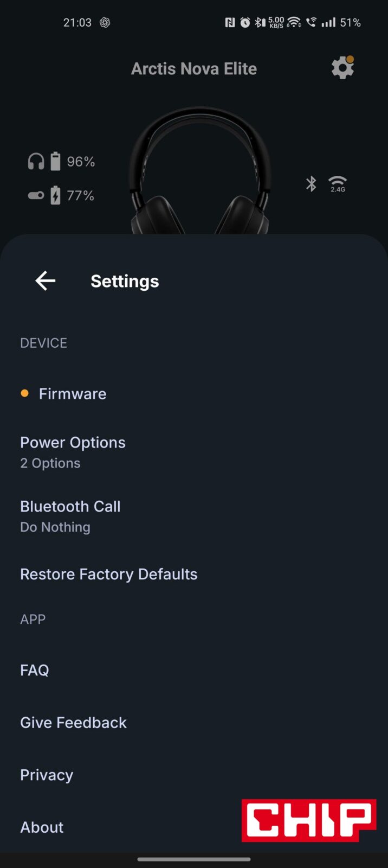Tap the headphones icon next to battery

[36, 161]
